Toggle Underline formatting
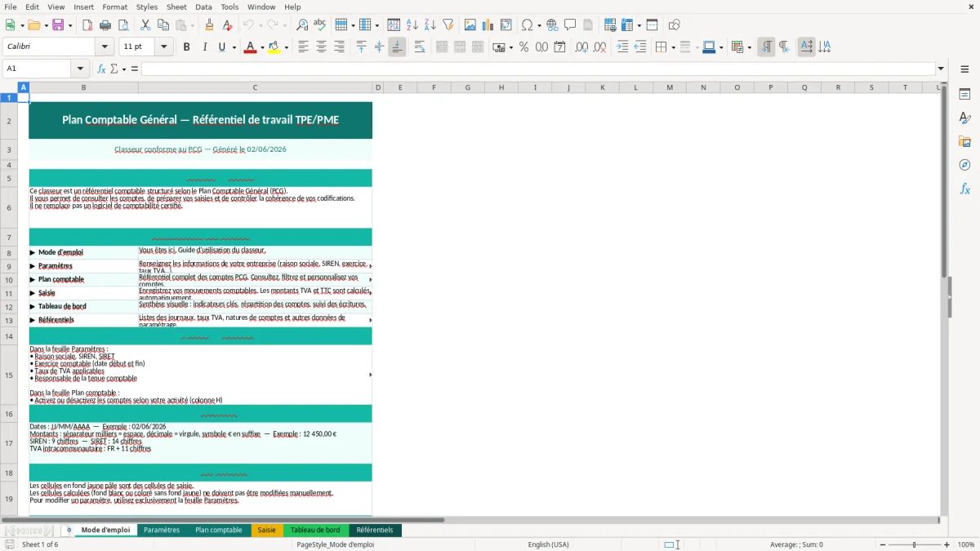Screen dimensions: 980x551 click(x=221, y=47)
